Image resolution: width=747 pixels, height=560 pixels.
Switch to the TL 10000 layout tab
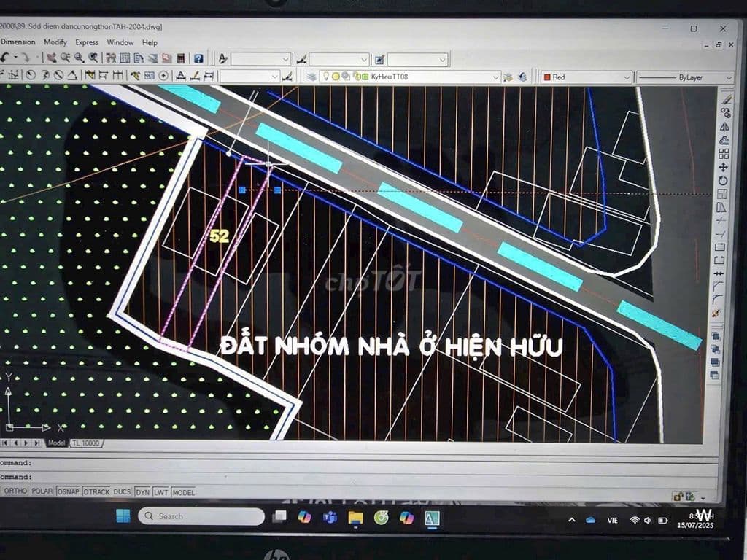click(x=85, y=443)
